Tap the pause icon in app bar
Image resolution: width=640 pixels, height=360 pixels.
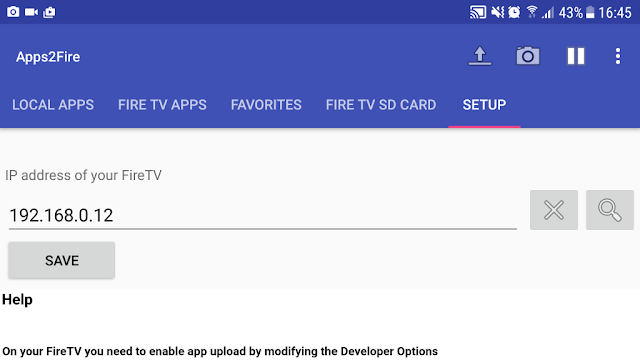576,56
